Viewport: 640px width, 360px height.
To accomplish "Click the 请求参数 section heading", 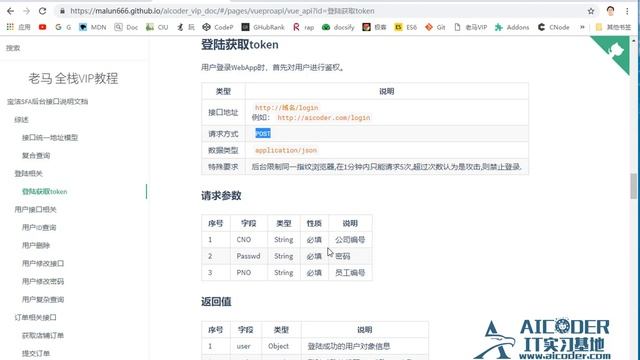I will (x=221, y=196).
